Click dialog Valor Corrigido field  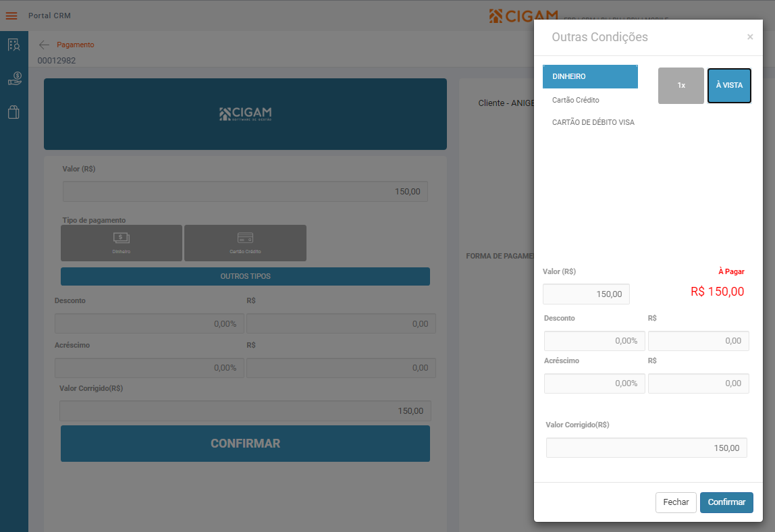pyautogui.click(x=647, y=448)
